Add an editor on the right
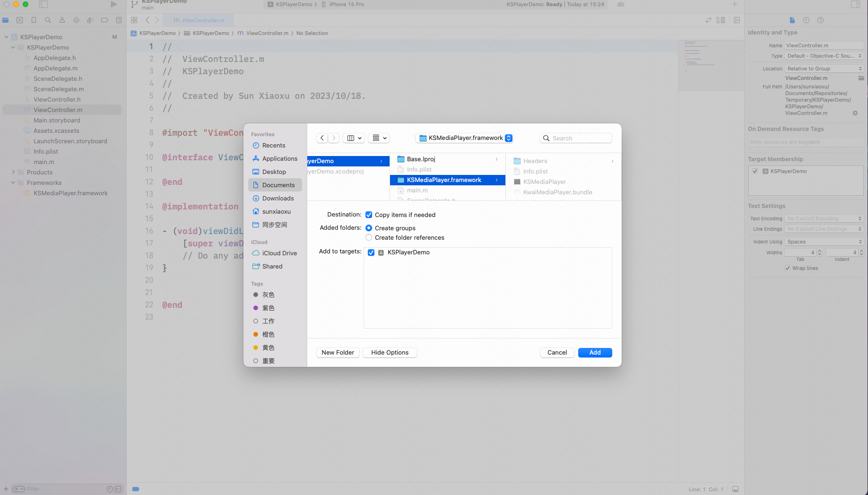The height and width of the screenshot is (495, 868). (737, 20)
